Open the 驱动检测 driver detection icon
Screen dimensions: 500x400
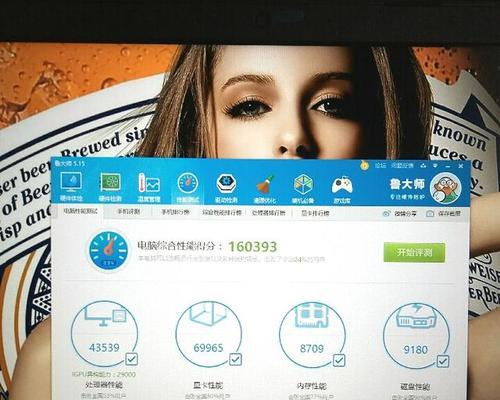pos(226,188)
